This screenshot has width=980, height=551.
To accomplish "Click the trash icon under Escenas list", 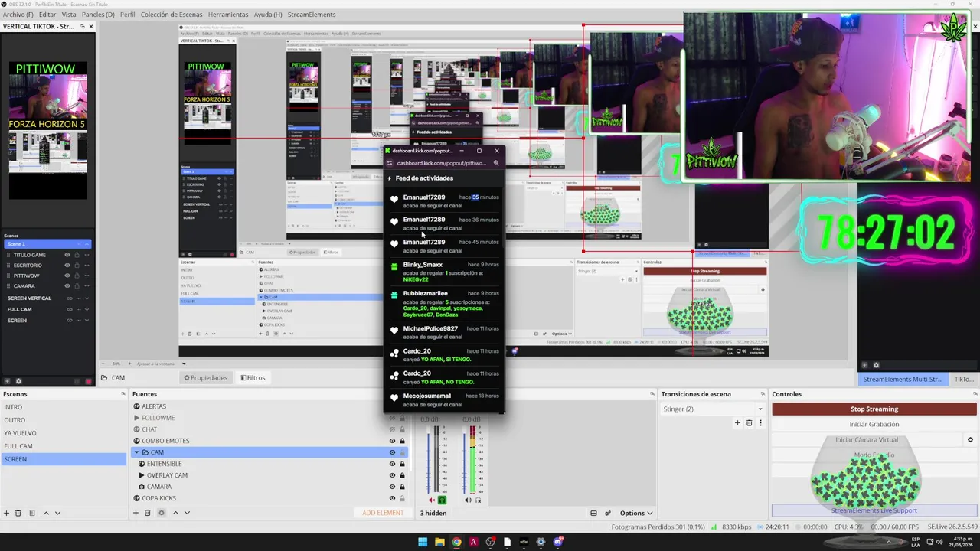I will tap(18, 513).
